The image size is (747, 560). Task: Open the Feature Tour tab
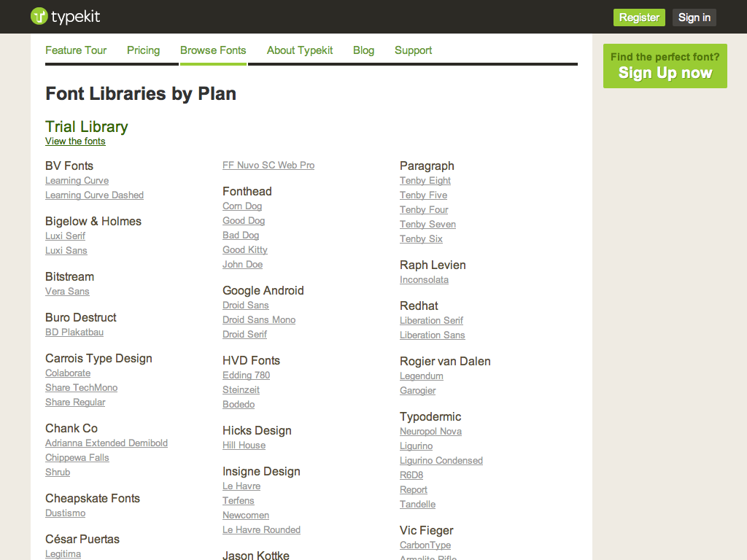tap(76, 50)
